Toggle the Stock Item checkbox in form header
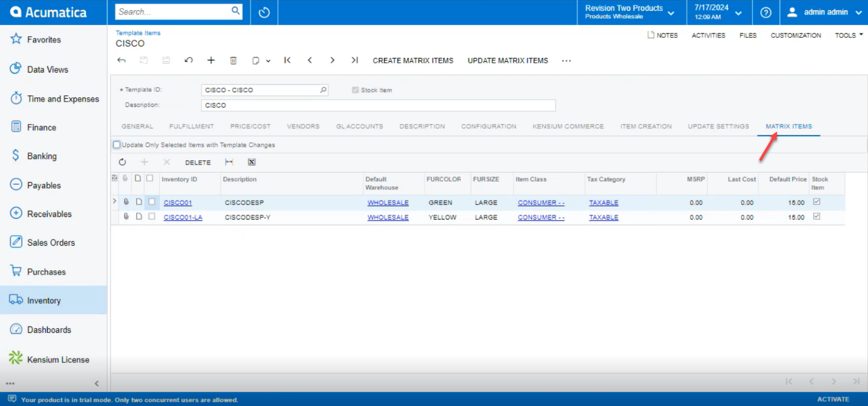 (355, 90)
